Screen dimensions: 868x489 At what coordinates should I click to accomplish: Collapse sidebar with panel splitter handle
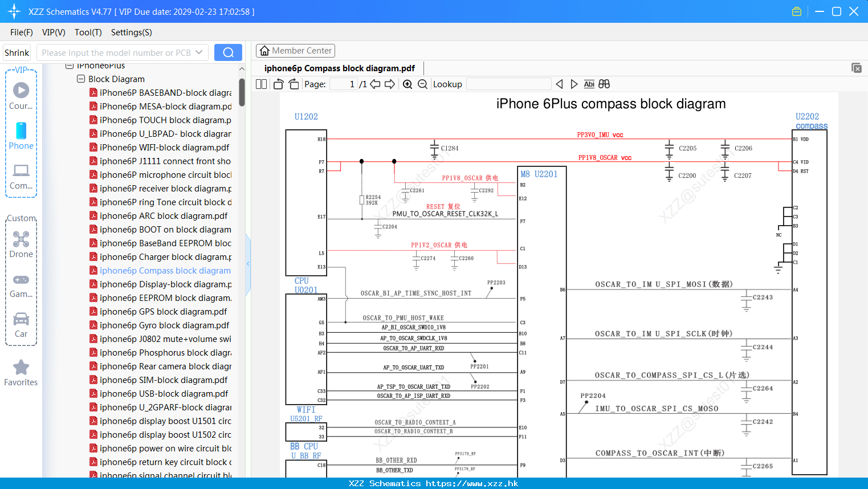(x=248, y=264)
